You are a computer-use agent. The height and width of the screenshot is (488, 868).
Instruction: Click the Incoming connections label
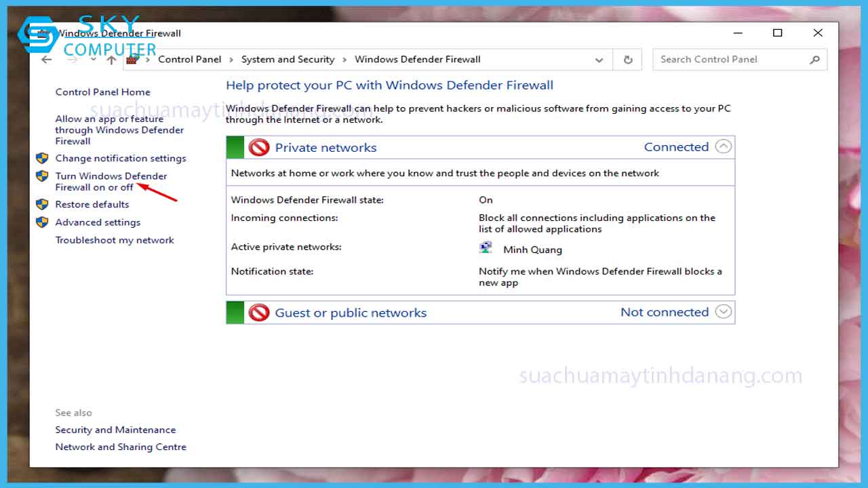coord(284,218)
